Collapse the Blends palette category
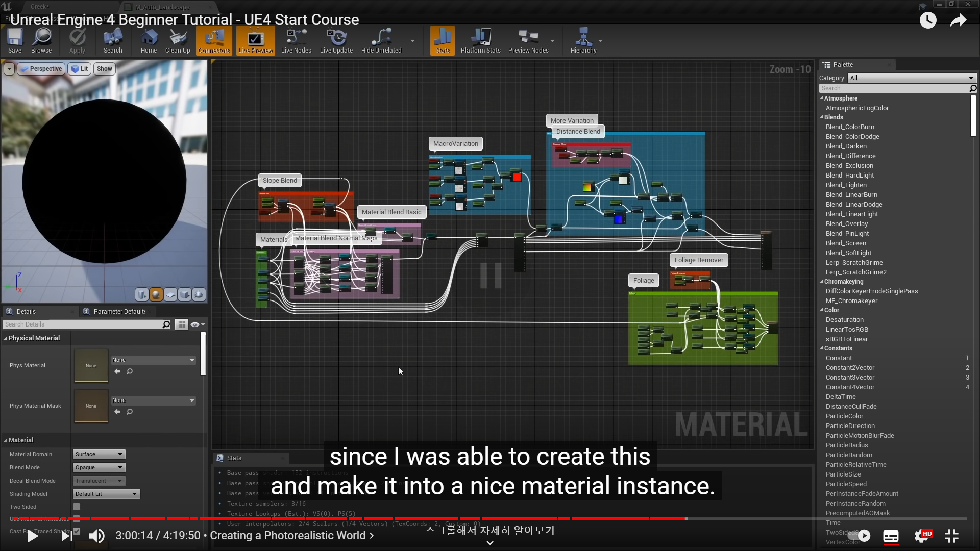The image size is (980, 551). point(822,117)
